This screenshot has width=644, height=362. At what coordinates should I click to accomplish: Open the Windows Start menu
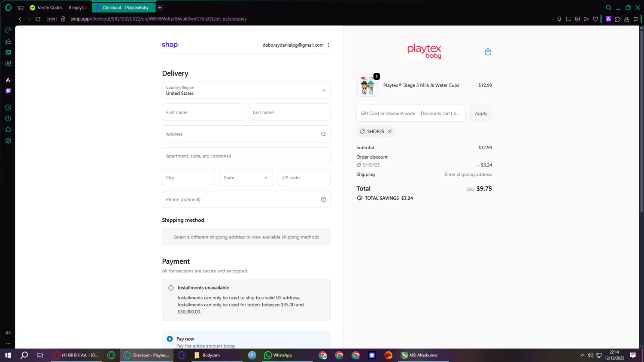pyautogui.click(x=8, y=355)
